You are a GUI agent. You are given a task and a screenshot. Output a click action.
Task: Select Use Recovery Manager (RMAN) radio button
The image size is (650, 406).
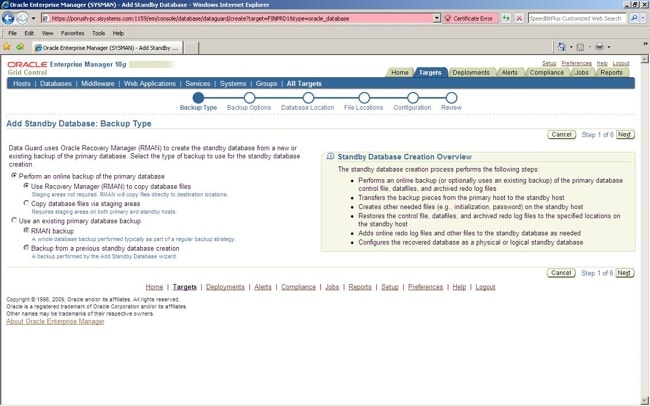click(27, 186)
